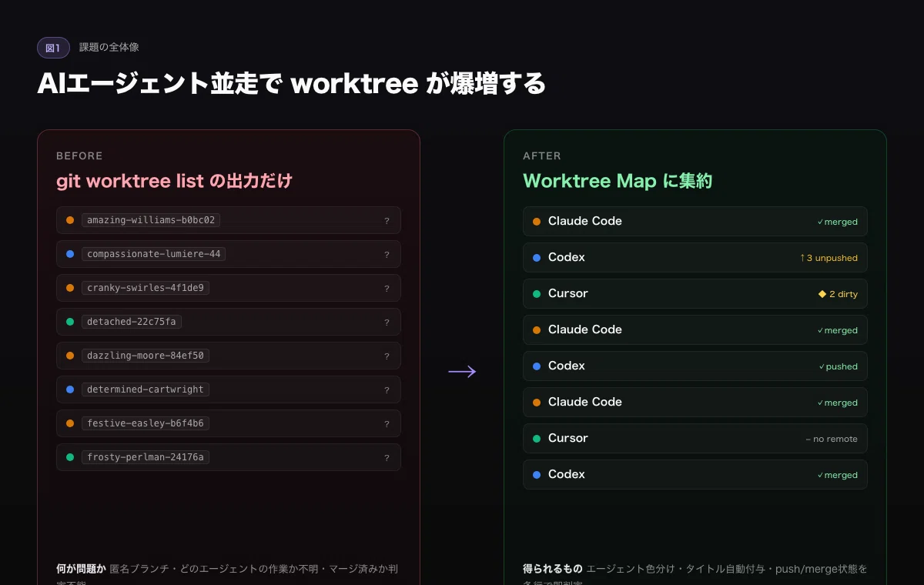Click the 得られるもの note

point(695,574)
